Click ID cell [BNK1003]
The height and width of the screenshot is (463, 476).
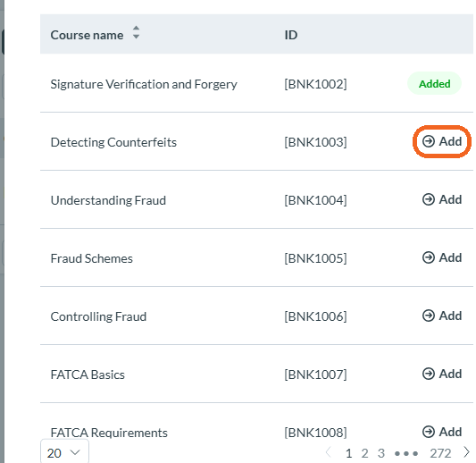[315, 142]
